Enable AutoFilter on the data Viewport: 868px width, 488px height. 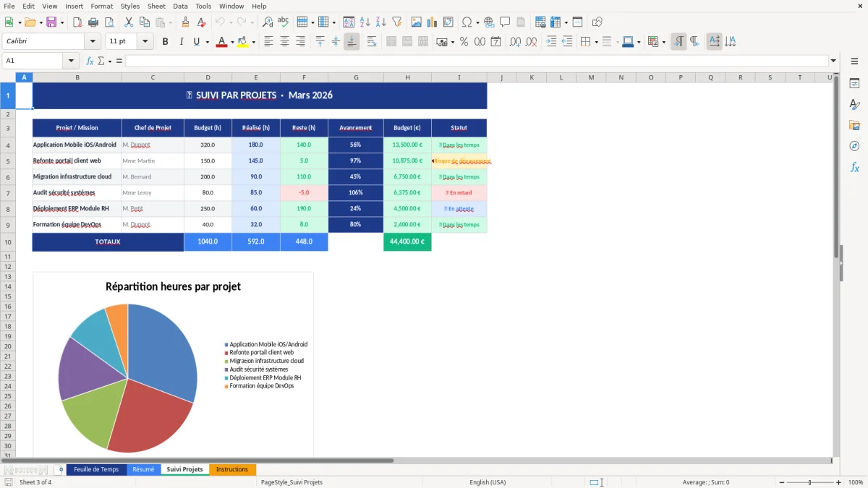click(397, 22)
